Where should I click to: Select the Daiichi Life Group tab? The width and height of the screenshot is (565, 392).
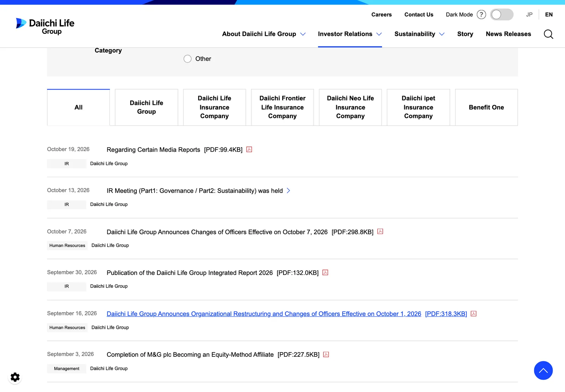point(147,107)
